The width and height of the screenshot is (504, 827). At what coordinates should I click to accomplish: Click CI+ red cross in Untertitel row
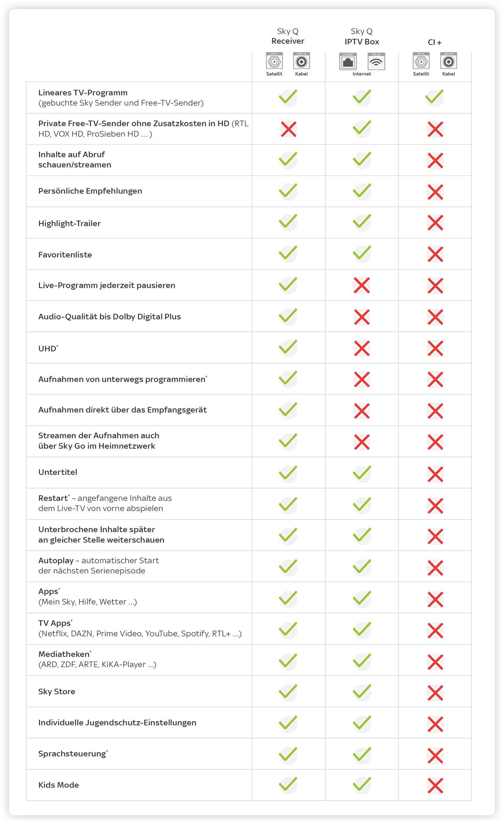[x=435, y=474]
